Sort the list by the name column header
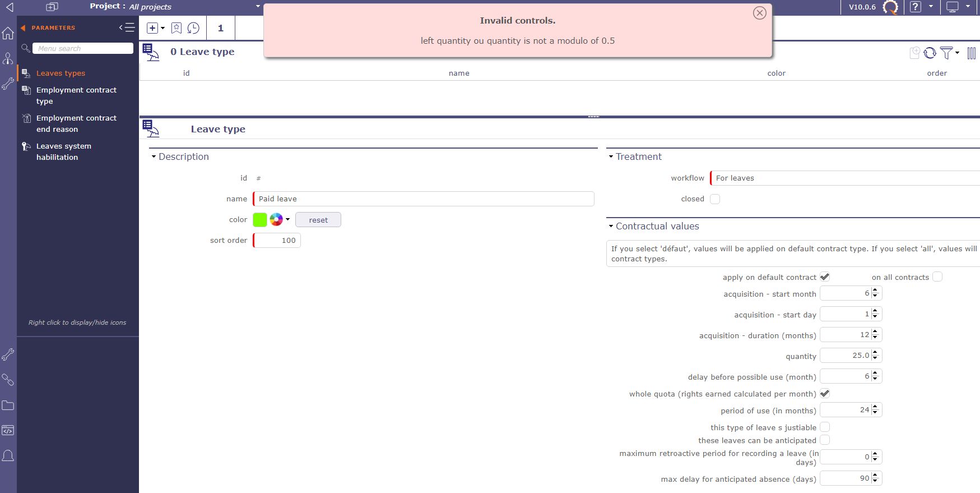Image resolution: width=980 pixels, height=493 pixels. pyautogui.click(x=459, y=73)
